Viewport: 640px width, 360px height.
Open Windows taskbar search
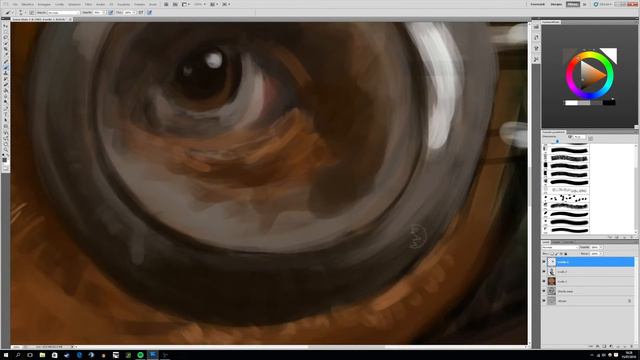[x=18, y=355]
